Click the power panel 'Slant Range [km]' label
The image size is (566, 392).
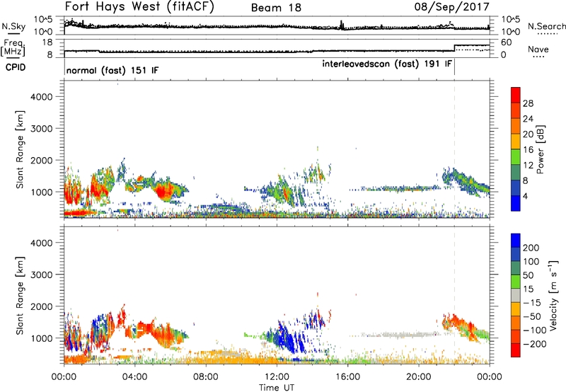point(20,149)
